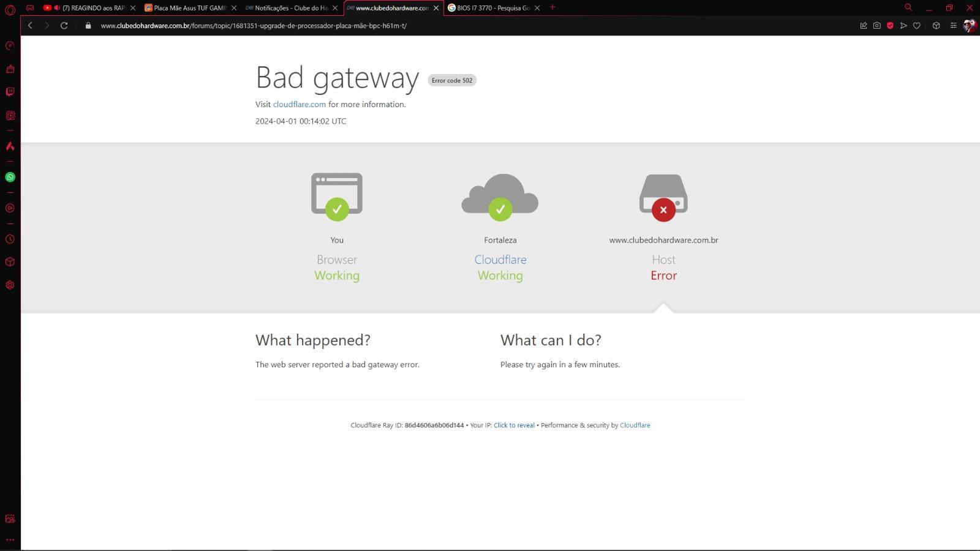980x551 pixels.
Task: Click the address bar URL
Action: tap(254, 26)
